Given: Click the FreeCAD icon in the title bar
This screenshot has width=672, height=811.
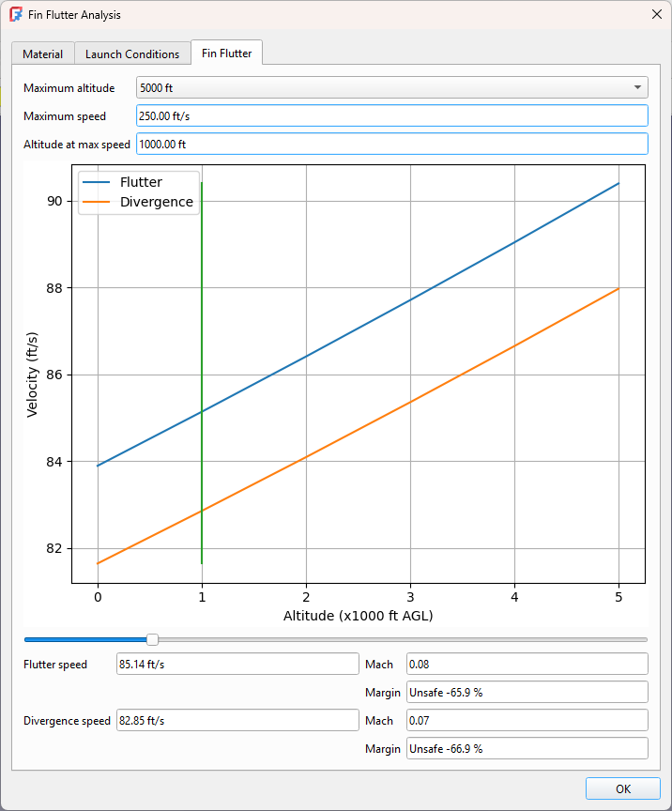Looking at the screenshot, I should pos(16,15).
